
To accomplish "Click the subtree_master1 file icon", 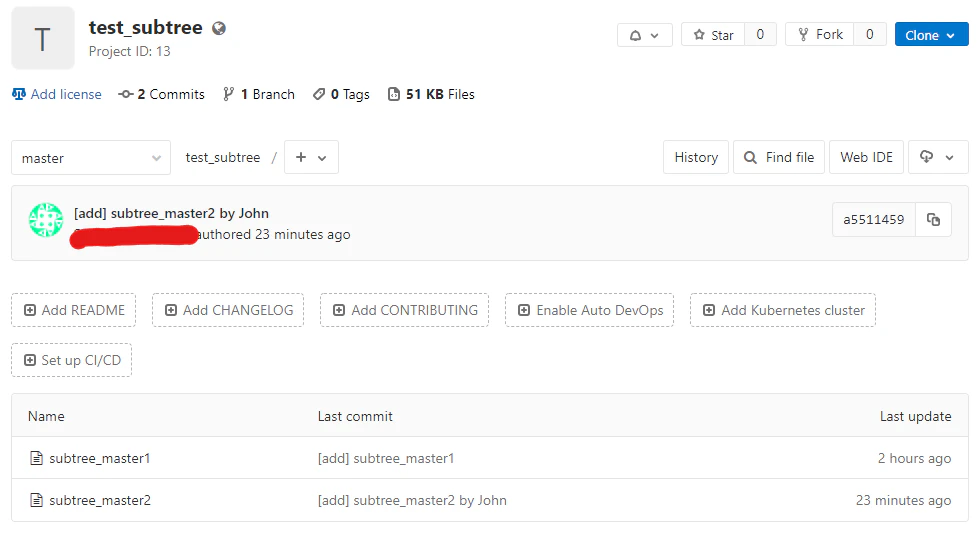I will point(37,458).
